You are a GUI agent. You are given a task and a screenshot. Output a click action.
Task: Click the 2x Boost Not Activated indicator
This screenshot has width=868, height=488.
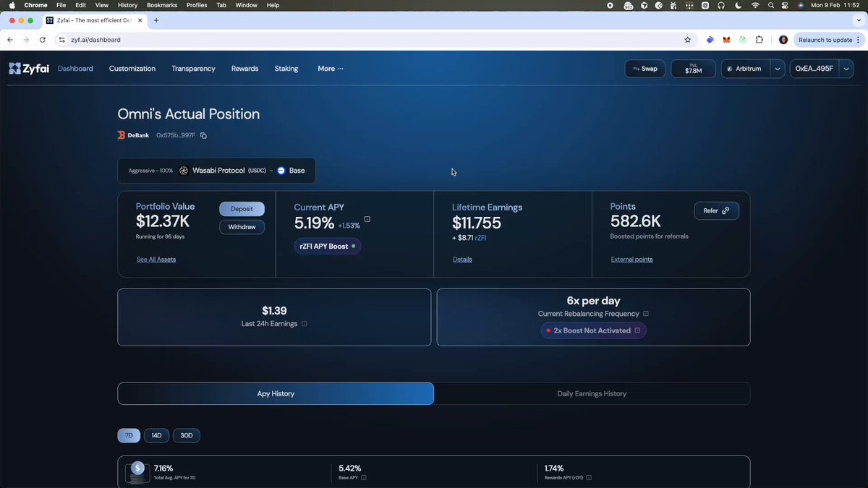tap(592, 330)
